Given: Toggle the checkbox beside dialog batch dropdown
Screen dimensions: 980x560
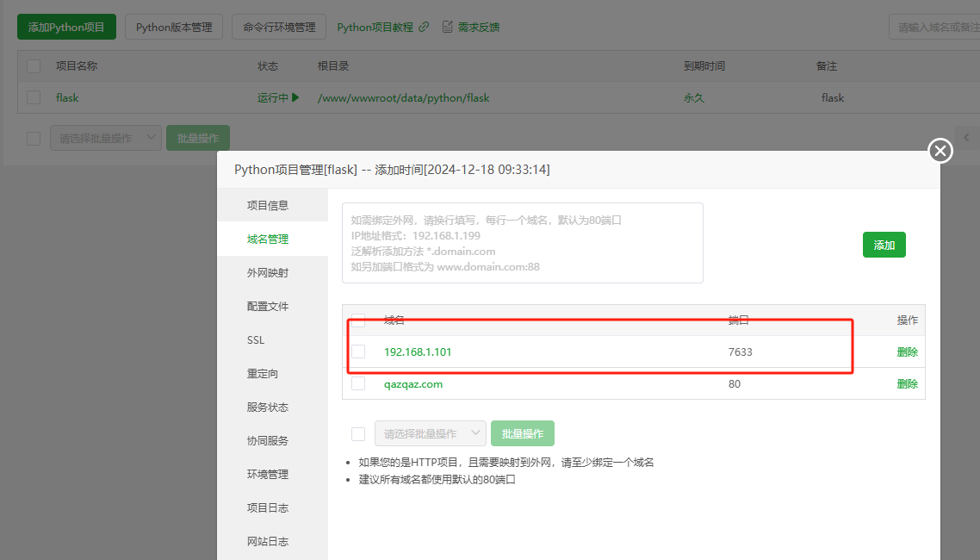Looking at the screenshot, I should tap(358, 433).
